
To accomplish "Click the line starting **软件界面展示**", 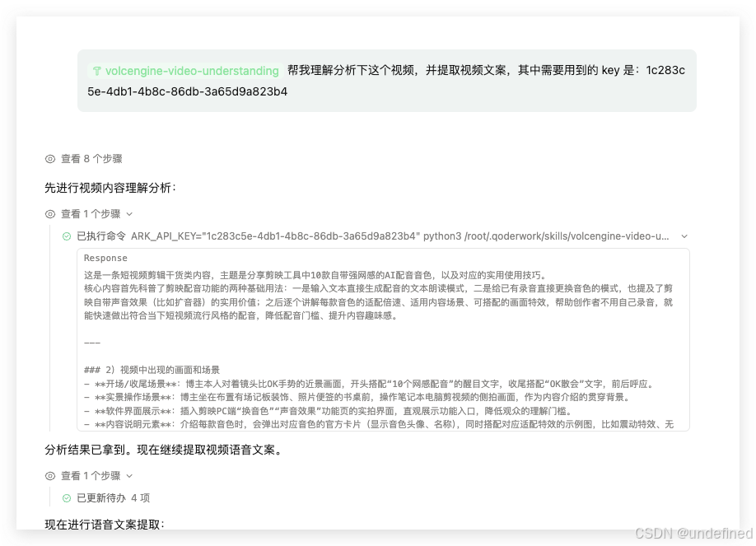I will (x=328, y=412).
